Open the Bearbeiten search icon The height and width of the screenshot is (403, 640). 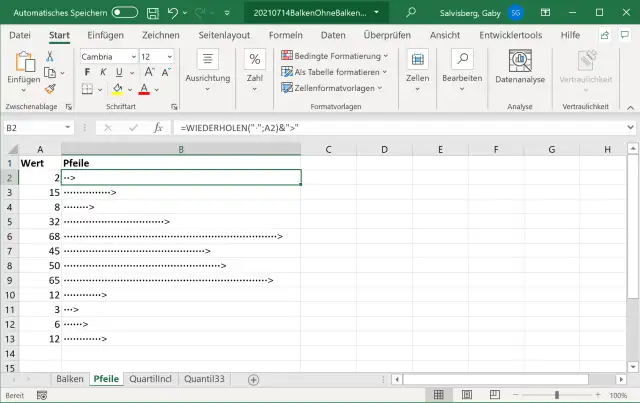coord(462,60)
